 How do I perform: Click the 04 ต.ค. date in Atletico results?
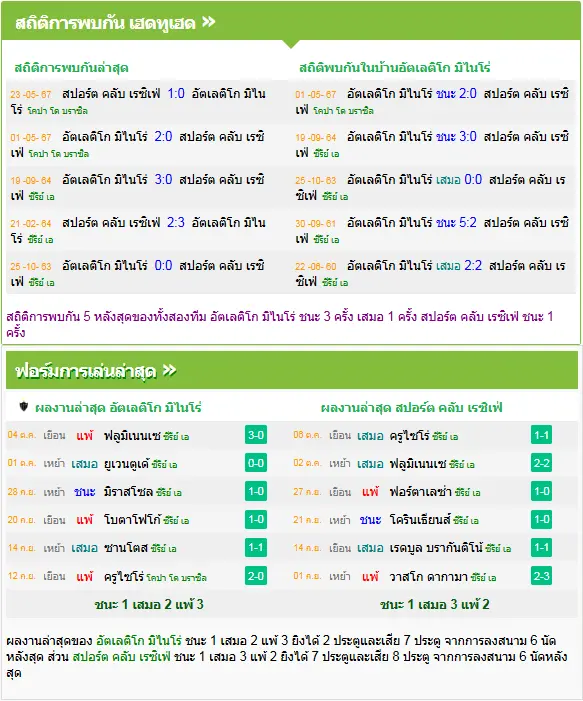21,435
